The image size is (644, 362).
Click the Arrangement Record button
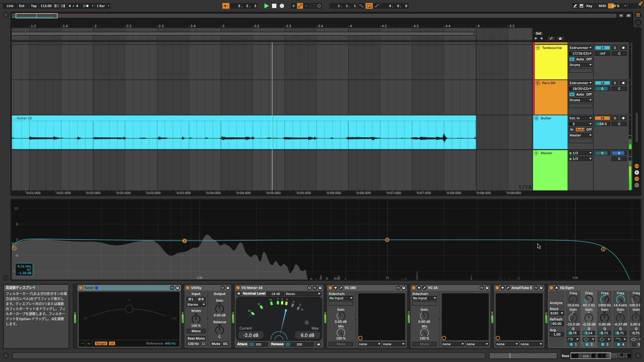coord(282,6)
